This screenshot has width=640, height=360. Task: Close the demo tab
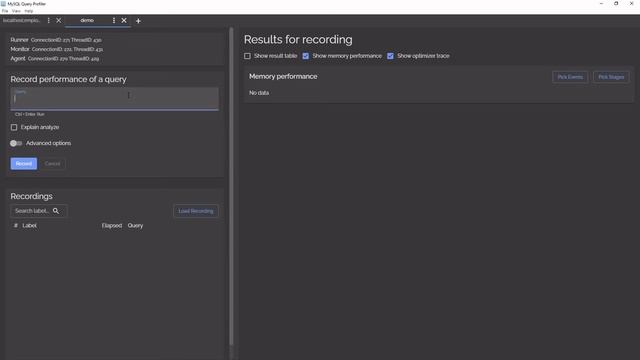(x=124, y=20)
